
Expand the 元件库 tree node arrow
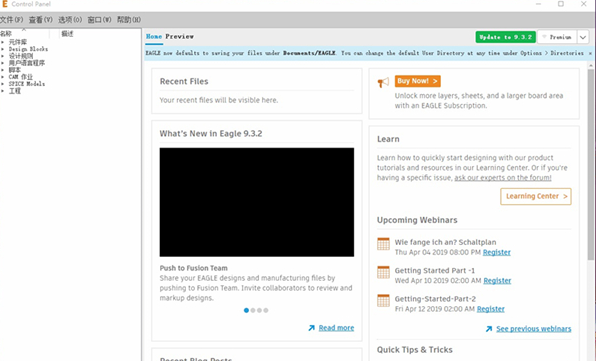point(3,42)
